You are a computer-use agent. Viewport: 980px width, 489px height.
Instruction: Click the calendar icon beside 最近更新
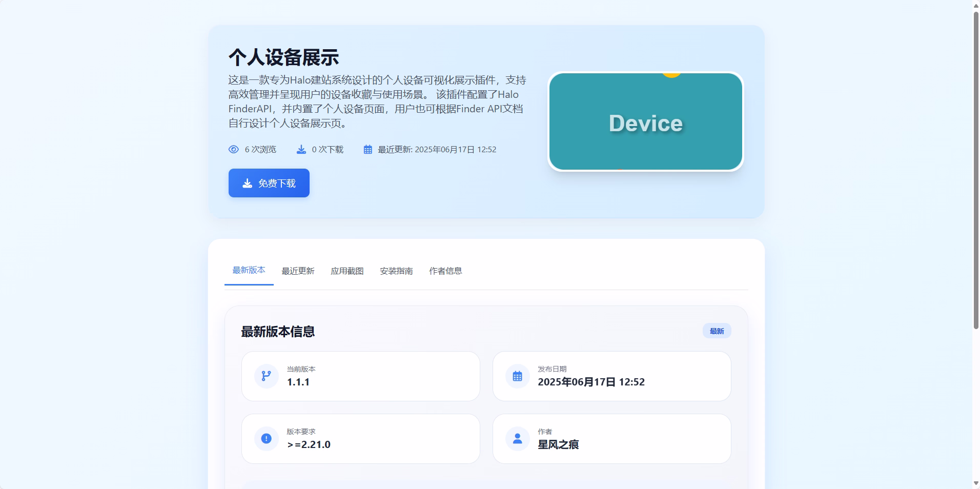(368, 149)
